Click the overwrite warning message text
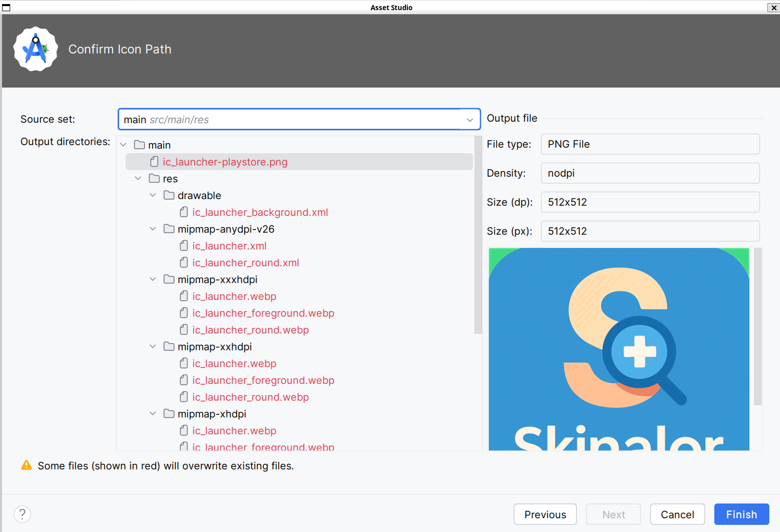 click(x=166, y=466)
